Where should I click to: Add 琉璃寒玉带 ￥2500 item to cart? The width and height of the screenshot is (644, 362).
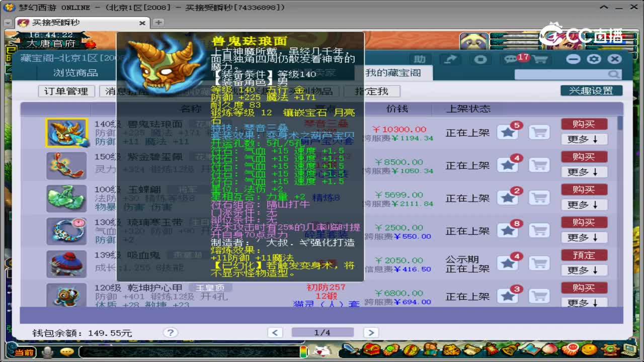click(539, 231)
